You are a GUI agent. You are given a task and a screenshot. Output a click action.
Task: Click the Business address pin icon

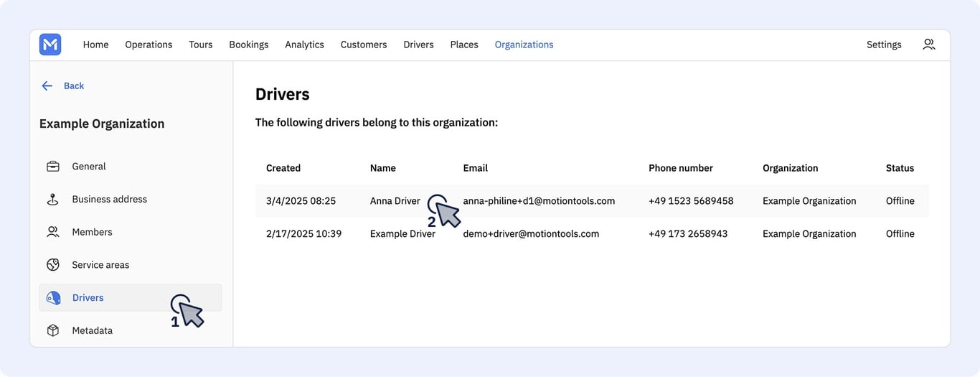click(53, 200)
